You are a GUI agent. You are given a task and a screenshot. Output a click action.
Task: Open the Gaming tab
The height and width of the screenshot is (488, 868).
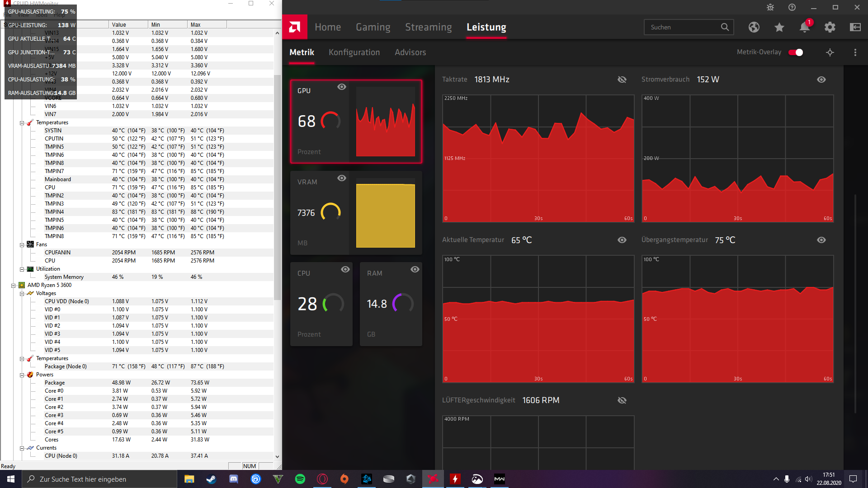373,27
